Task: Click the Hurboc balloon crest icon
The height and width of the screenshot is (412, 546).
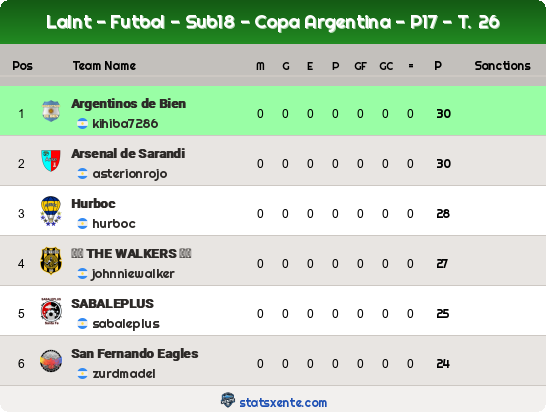Action: (x=51, y=211)
